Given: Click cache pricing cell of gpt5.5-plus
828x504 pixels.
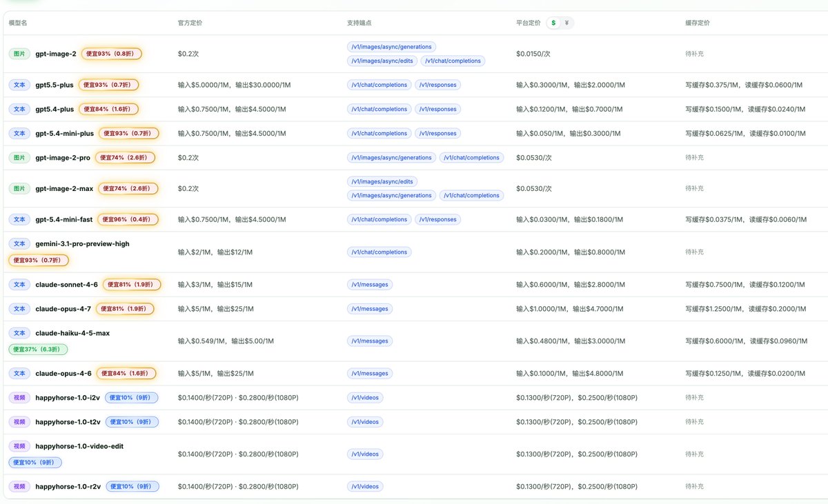Looking at the screenshot, I should point(744,85).
